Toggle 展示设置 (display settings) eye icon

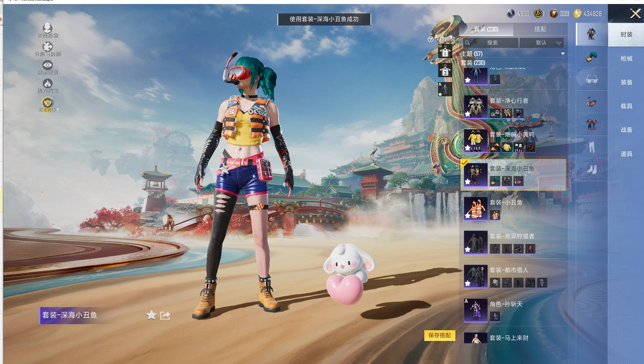(47, 65)
